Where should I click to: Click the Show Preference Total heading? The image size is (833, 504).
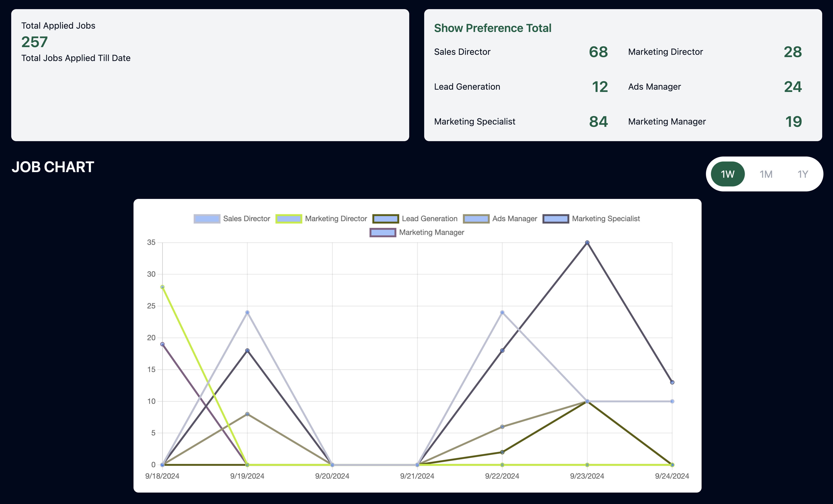(493, 28)
